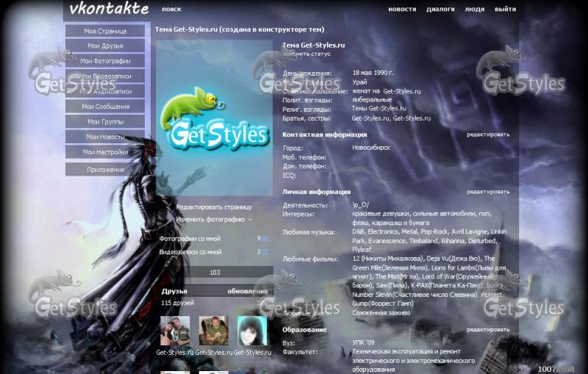Click the Редактировать страницу link
588x374 pixels.
point(214,207)
